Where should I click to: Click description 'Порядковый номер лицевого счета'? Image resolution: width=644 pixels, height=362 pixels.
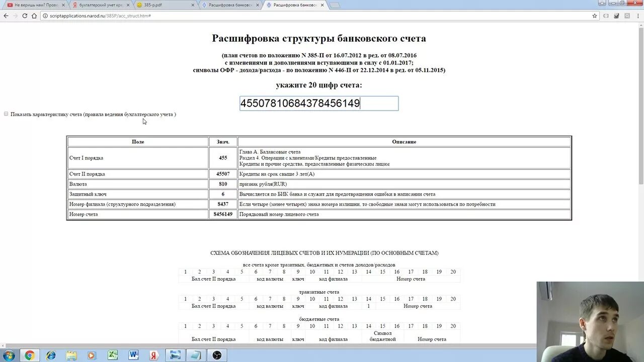[x=279, y=214]
